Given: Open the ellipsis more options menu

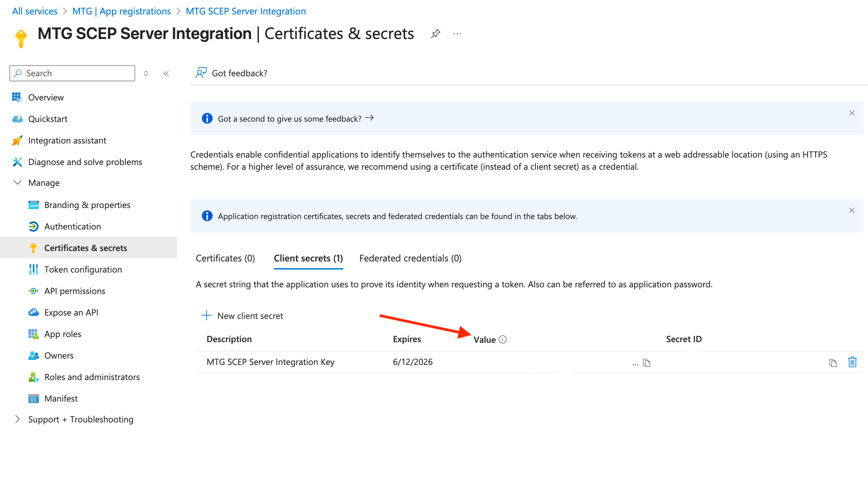Looking at the screenshot, I should coord(457,34).
